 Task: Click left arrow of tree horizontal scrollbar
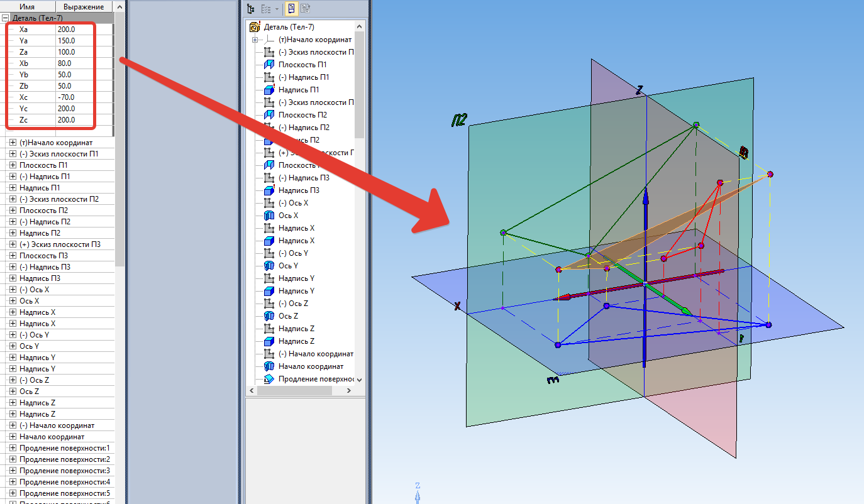pyautogui.click(x=252, y=390)
